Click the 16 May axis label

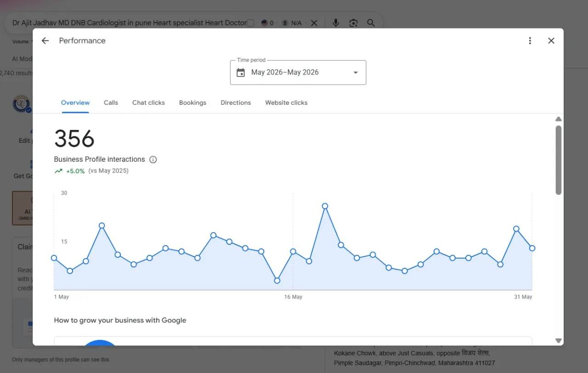293,297
